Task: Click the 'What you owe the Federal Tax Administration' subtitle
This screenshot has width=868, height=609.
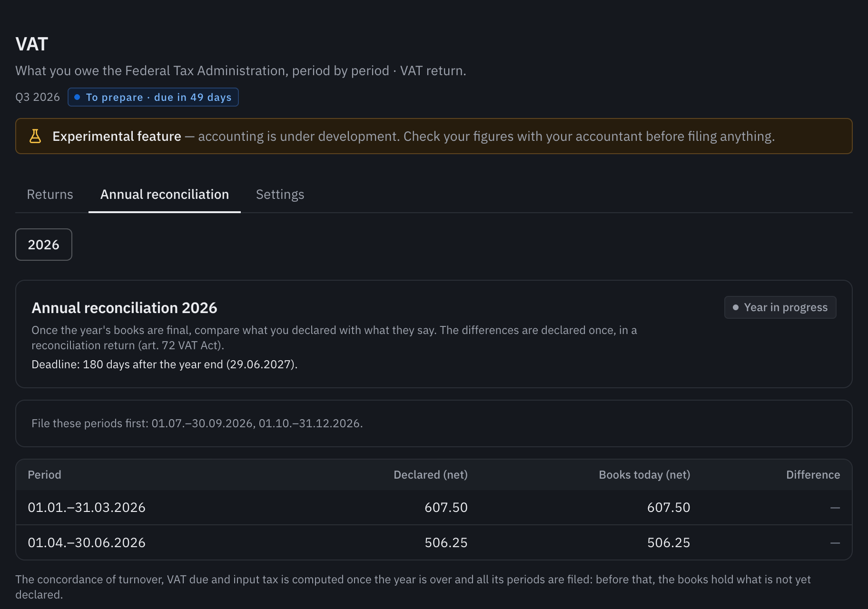Action: tap(241, 71)
